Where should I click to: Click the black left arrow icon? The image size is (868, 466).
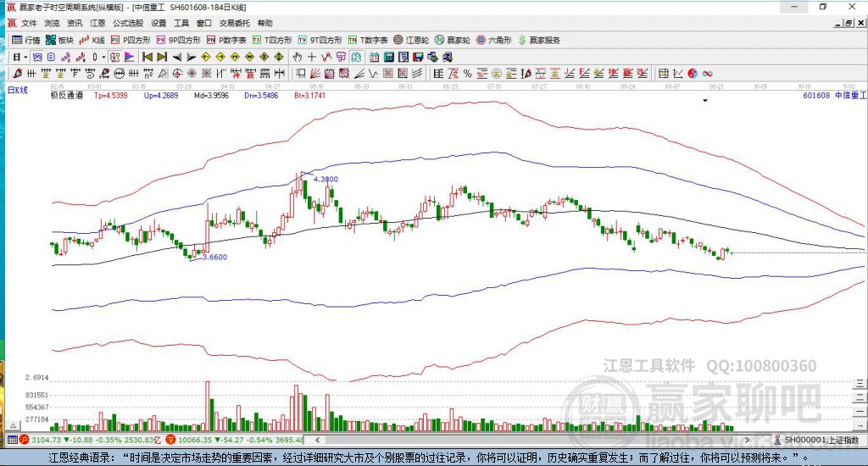[176, 57]
